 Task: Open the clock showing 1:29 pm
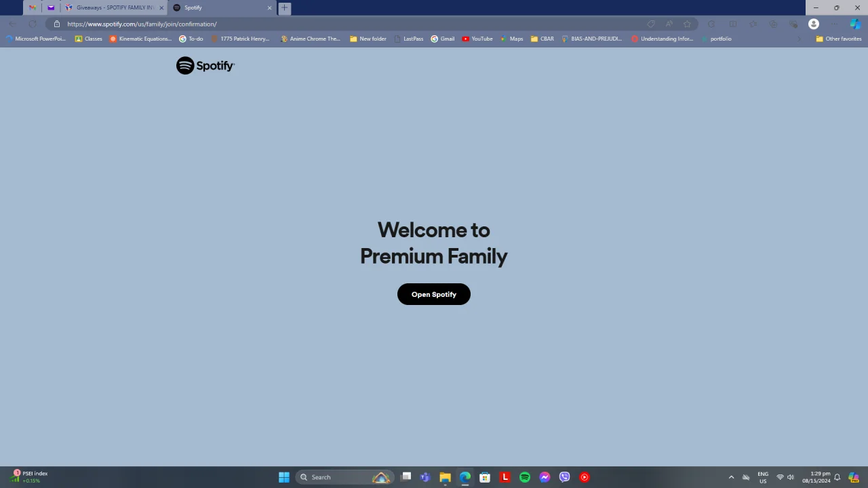[x=816, y=477]
